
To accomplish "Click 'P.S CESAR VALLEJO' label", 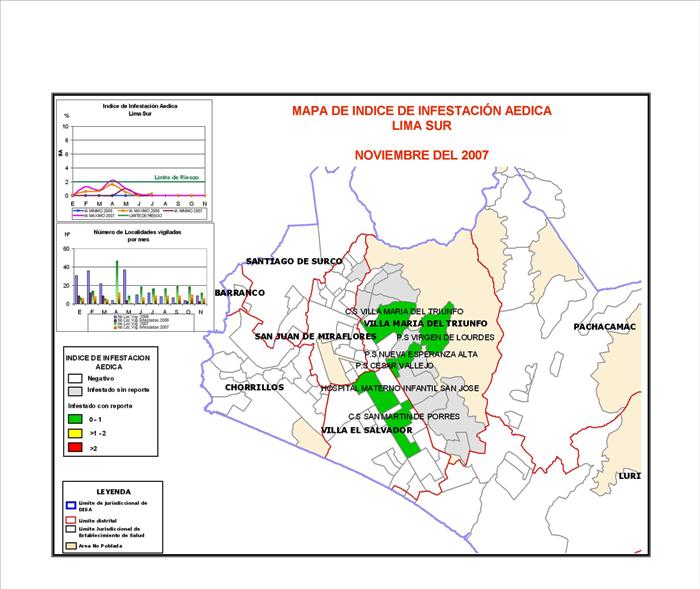I will coord(395,366).
